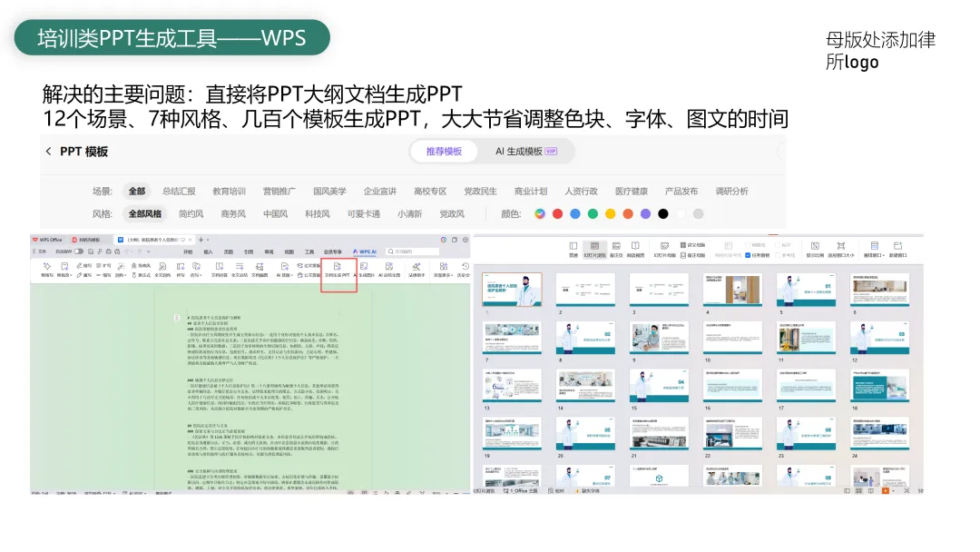
Task: Click the search box in WPS Writer ribbon
Action: [x=413, y=251]
